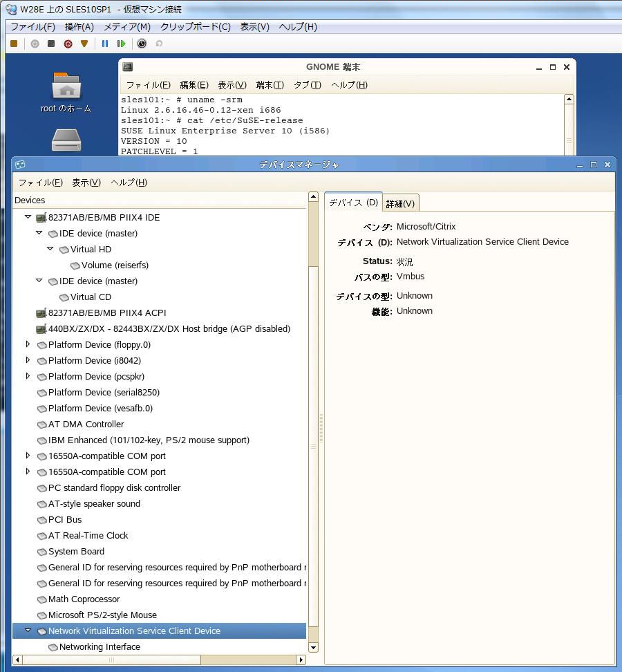Open the ファイル(F) menu of VM connection window
The height and width of the screenshot is (672, 622).
pos(32,27)
